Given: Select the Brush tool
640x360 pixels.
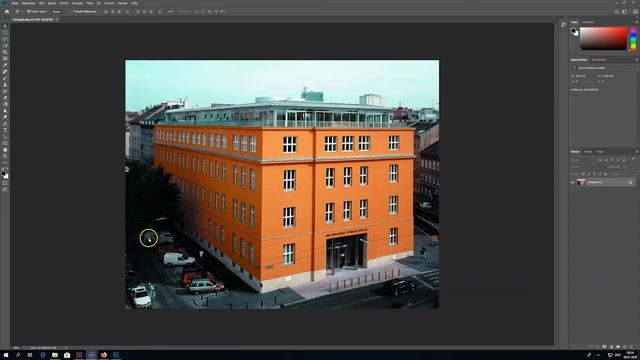Looking at the screenshot, I should point(5,78).
